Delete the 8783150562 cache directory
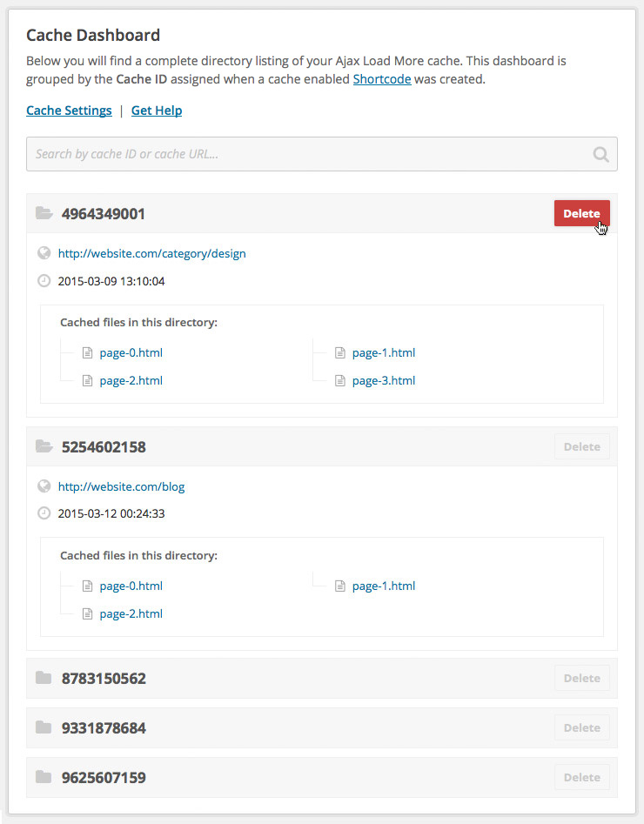 582,678
